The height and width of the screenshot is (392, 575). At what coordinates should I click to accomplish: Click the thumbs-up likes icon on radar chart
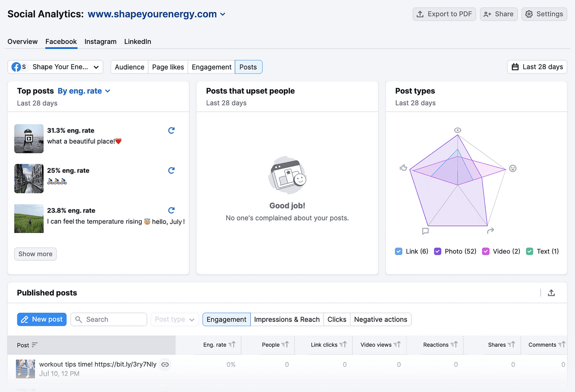pos(403,168)
